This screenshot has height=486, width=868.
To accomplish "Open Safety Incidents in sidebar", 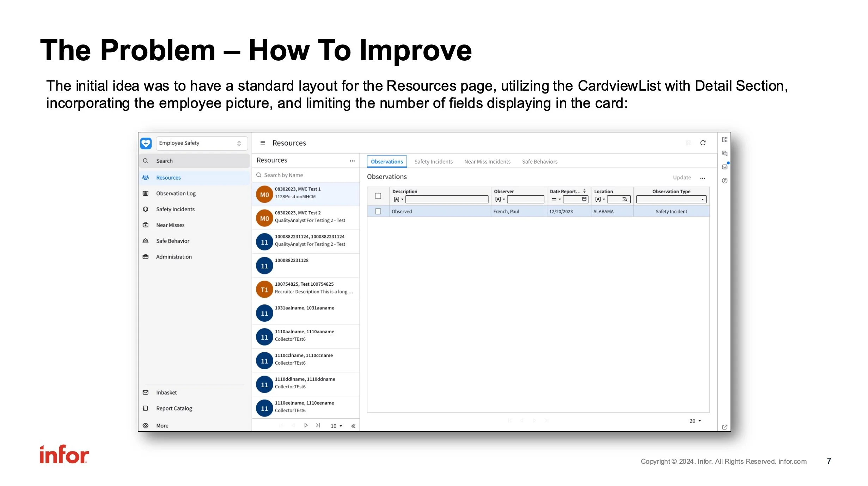I will tap(175, 209).
